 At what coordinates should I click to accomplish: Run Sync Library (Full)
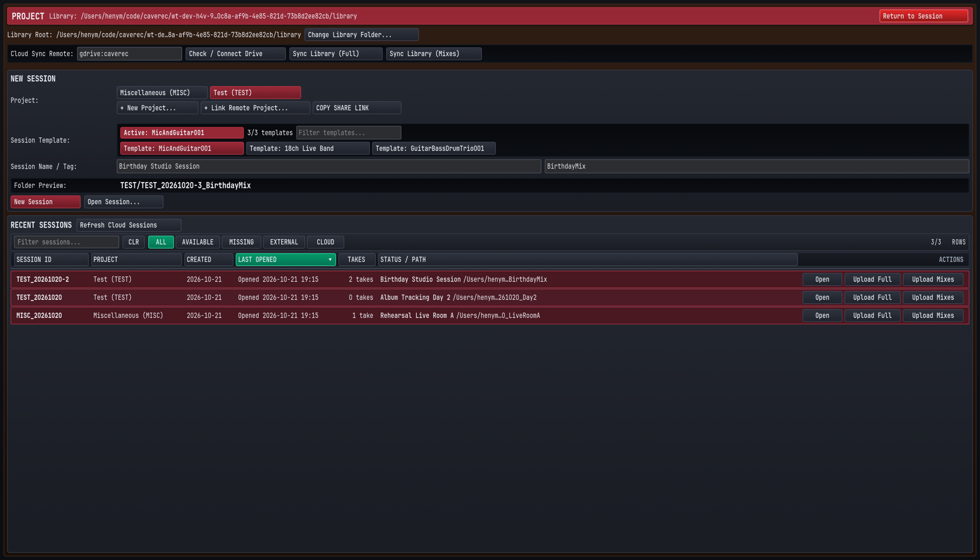pos(335,54)
